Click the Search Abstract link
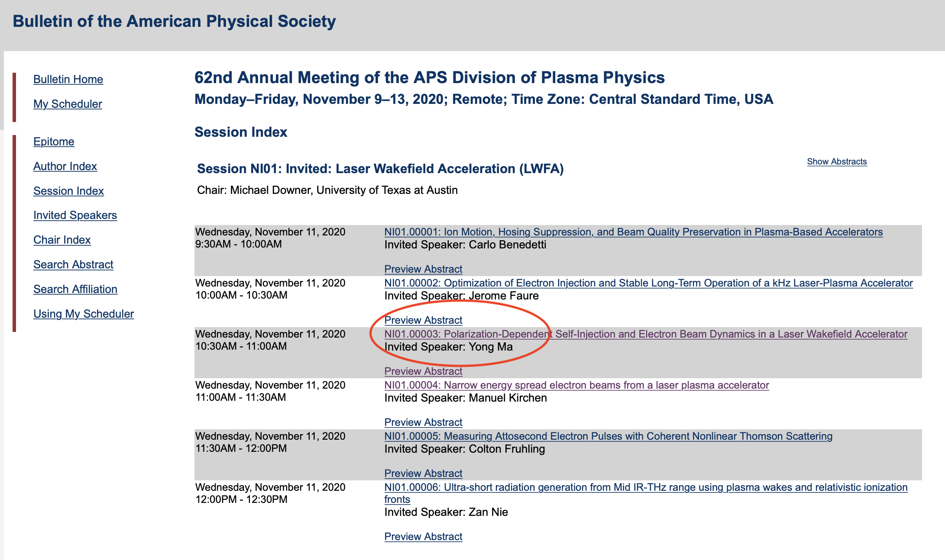The width and height of the screenshot is (945, 560). click(x=73, y=264)
